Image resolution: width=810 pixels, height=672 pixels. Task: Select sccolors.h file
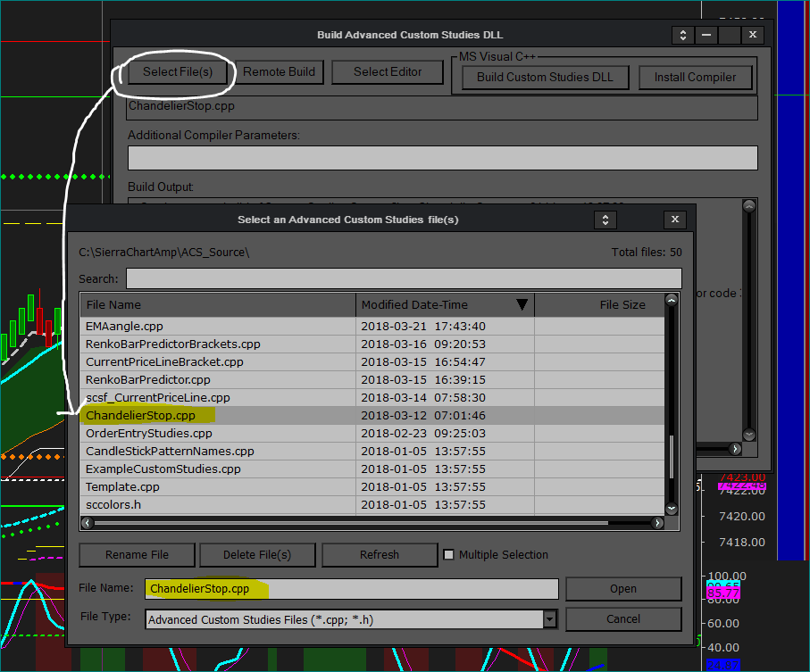pyautogui.click(x=372, y=505)
